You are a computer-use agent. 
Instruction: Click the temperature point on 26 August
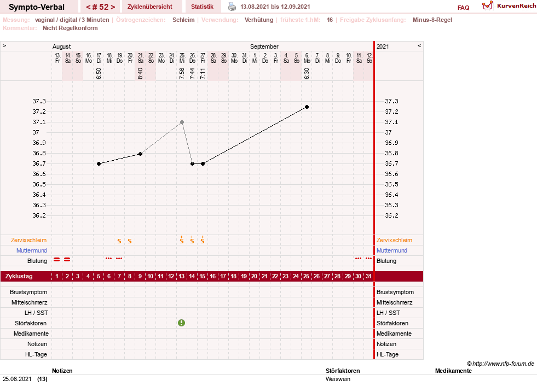(193, 164)
